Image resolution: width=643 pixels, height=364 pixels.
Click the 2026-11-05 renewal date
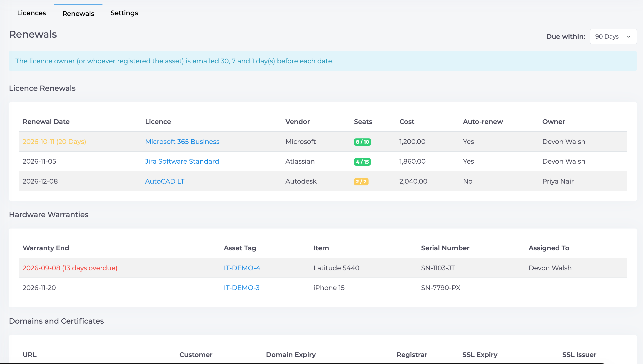coord(39,161)
